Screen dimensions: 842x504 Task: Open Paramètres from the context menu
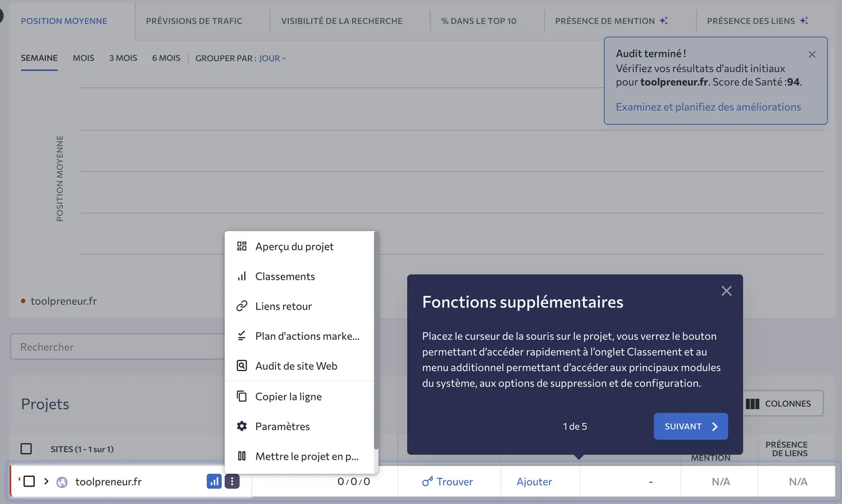coord(300,426)
